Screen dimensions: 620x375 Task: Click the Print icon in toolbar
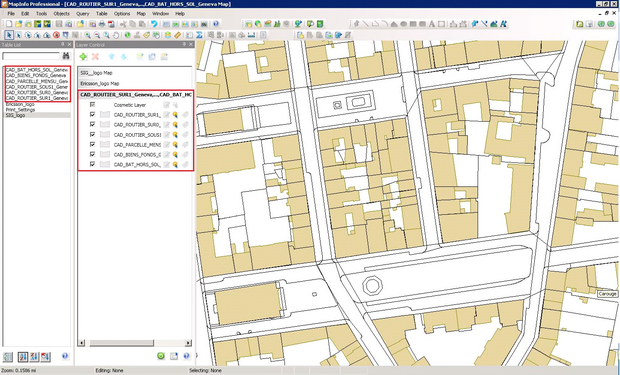click(102, 24)
